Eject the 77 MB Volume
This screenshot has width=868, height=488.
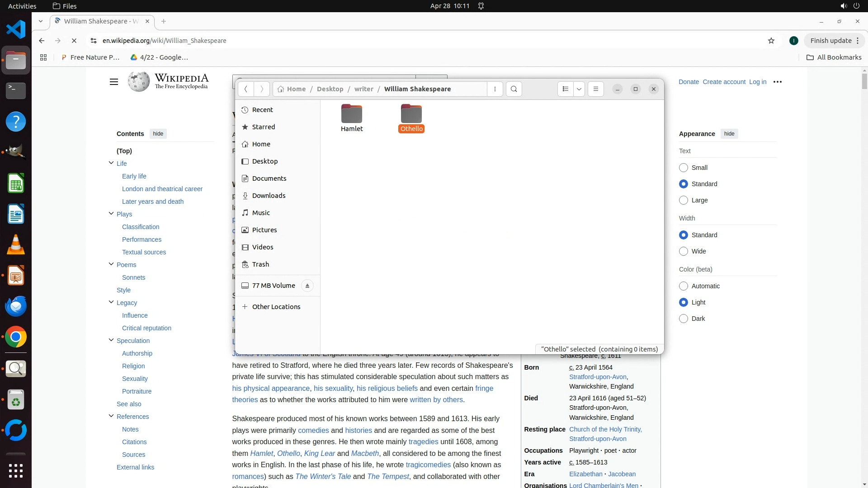(x=307, y=286)
